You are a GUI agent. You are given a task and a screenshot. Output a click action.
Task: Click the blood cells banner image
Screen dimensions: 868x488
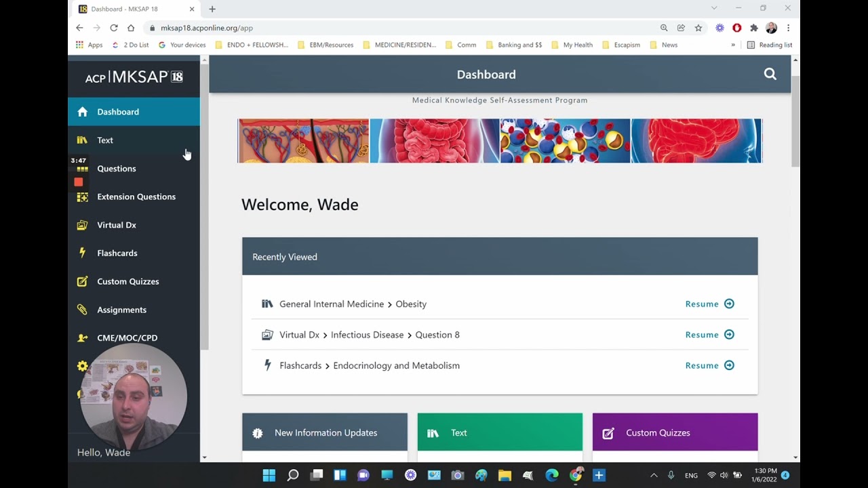click(565, 141)
